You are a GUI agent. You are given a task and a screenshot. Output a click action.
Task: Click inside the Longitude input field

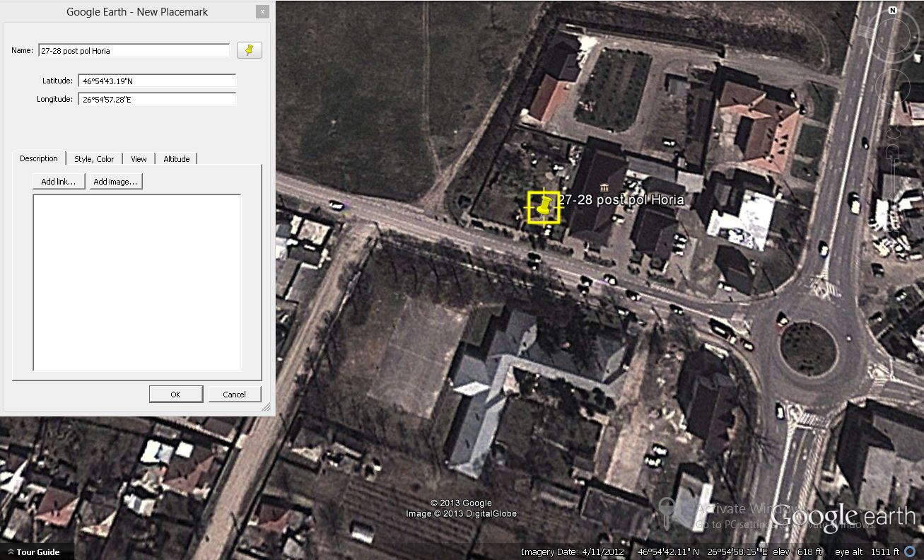click(156, 100)
